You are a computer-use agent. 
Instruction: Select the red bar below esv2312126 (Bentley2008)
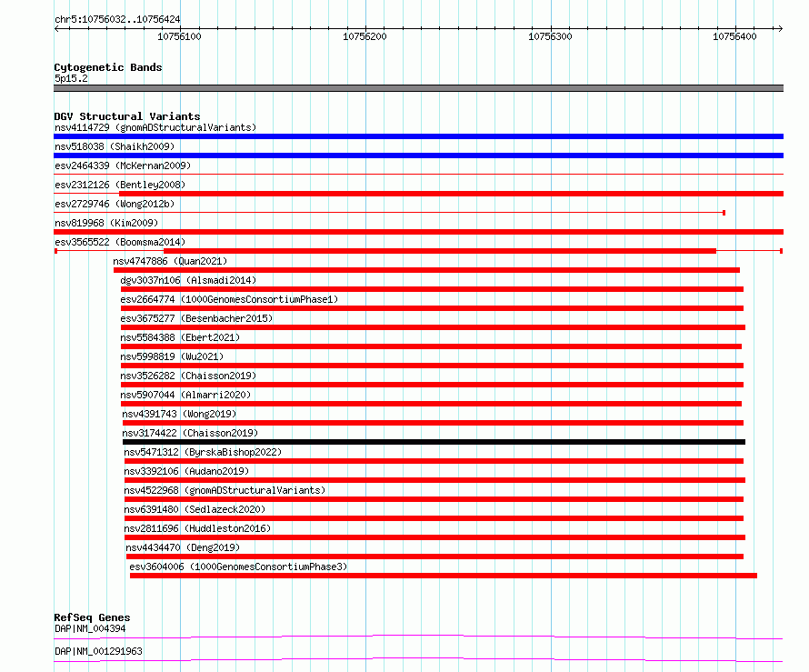point(452,194)
